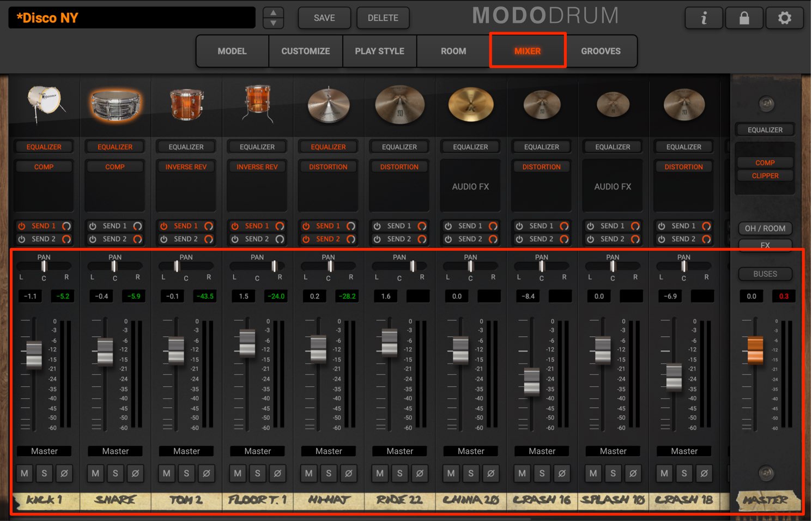This screenshot has height=521, width=812.
Task: Toggle Send 1 power on Kick 1
Action: [22, 226]
